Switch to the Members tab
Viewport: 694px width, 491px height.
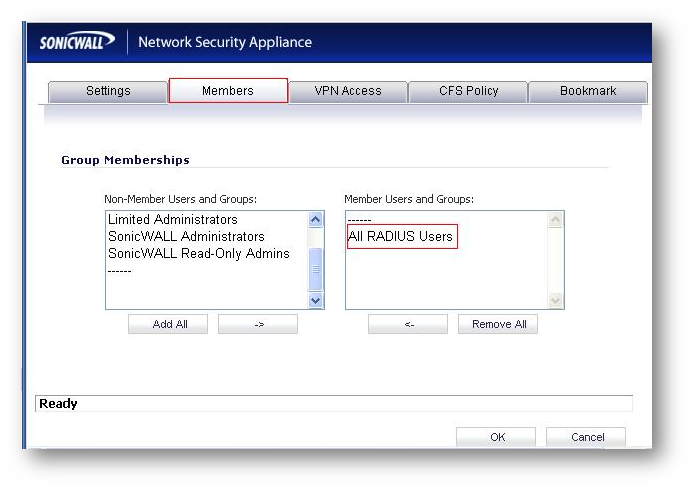point(228,91)
